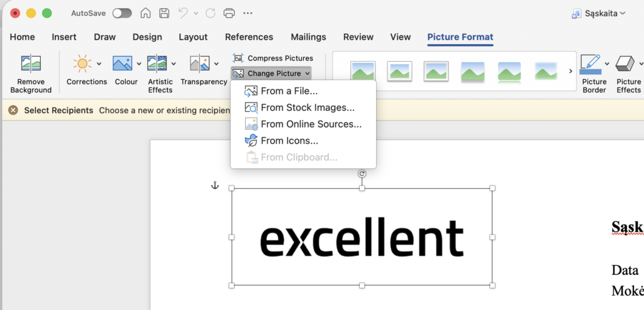Select the third picture style thumbnail
Image resolution: width=644 pixels, height=310 pixels.
436,71
